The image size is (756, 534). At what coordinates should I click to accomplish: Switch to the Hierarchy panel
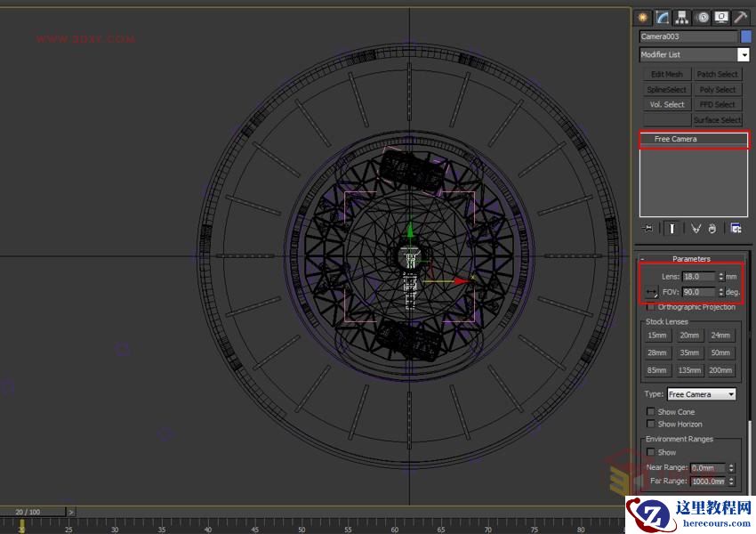tap(681, 17)
